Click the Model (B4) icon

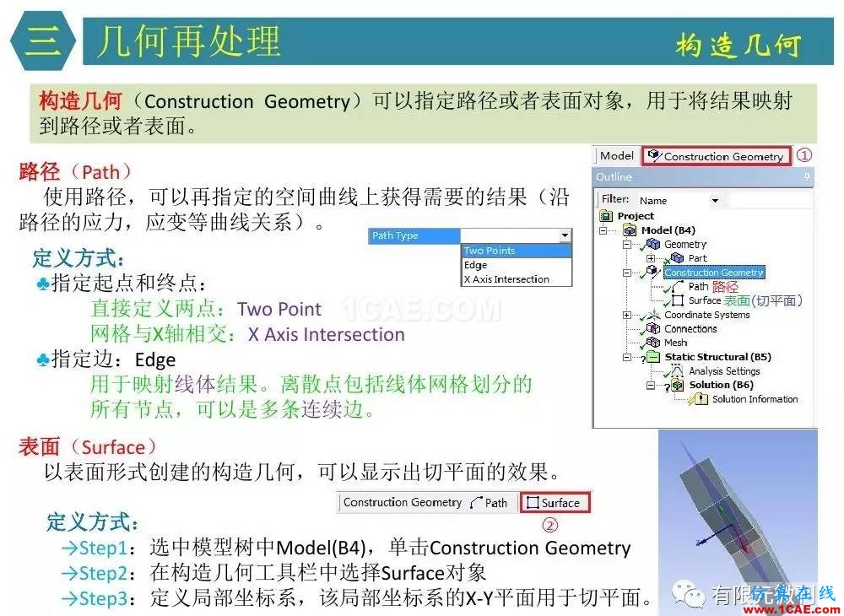click(x=629, y=230)
